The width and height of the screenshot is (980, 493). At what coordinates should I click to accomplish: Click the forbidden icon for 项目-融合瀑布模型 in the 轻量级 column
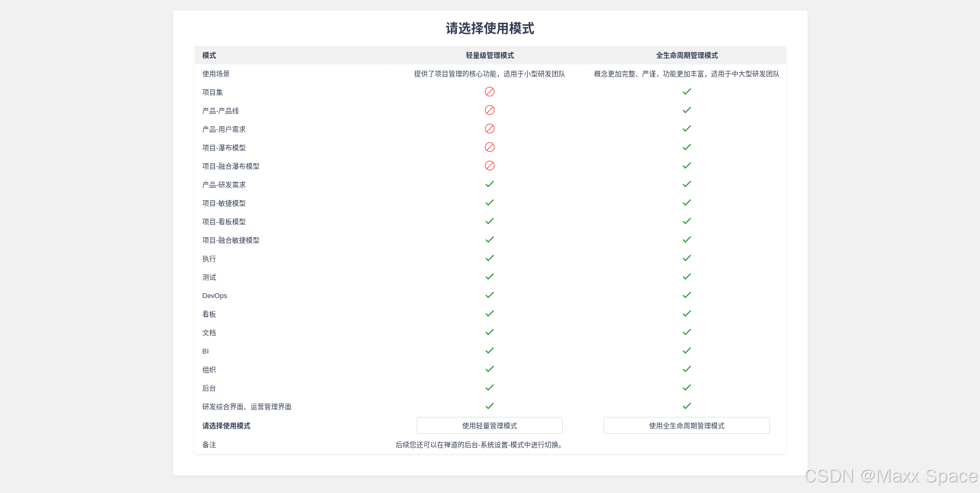[x=490, y=165]
